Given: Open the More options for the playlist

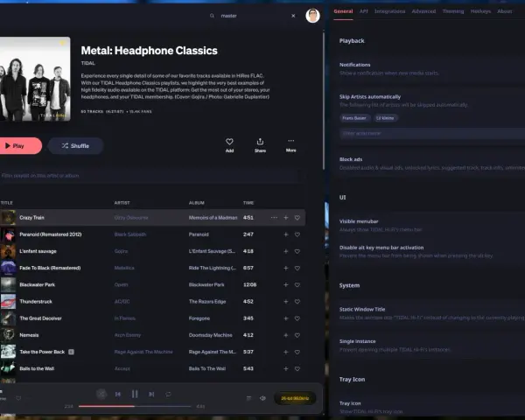Looking at the screenshot, I should coord(291,145).
